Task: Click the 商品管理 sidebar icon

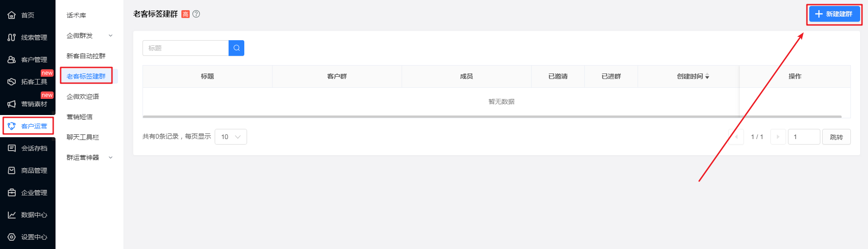Action: (12, 170)
